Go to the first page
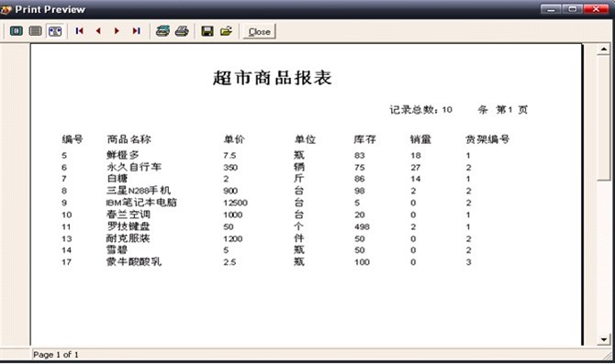The height and width of the screenshot is (364, 615). coord(79,31)
